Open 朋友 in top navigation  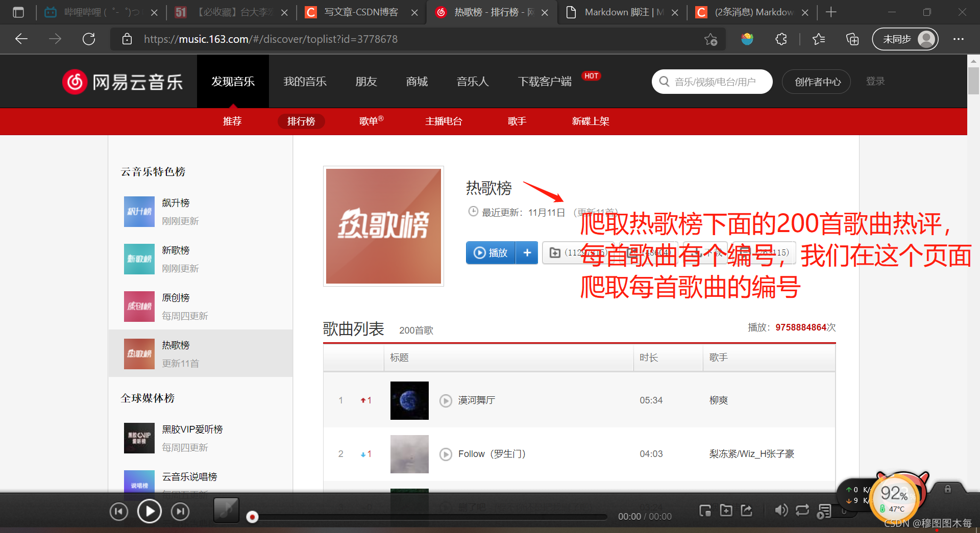click(x=366, y=82)
